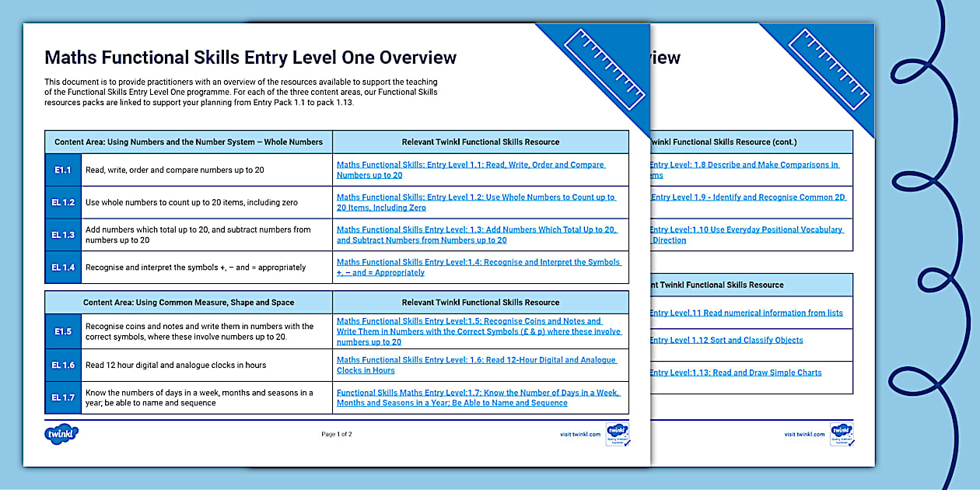The image size is (980, 490).
Task: Follow the Entry Level 1.6 Read 12-Hour Clocks link
Action: coord(476,365)
